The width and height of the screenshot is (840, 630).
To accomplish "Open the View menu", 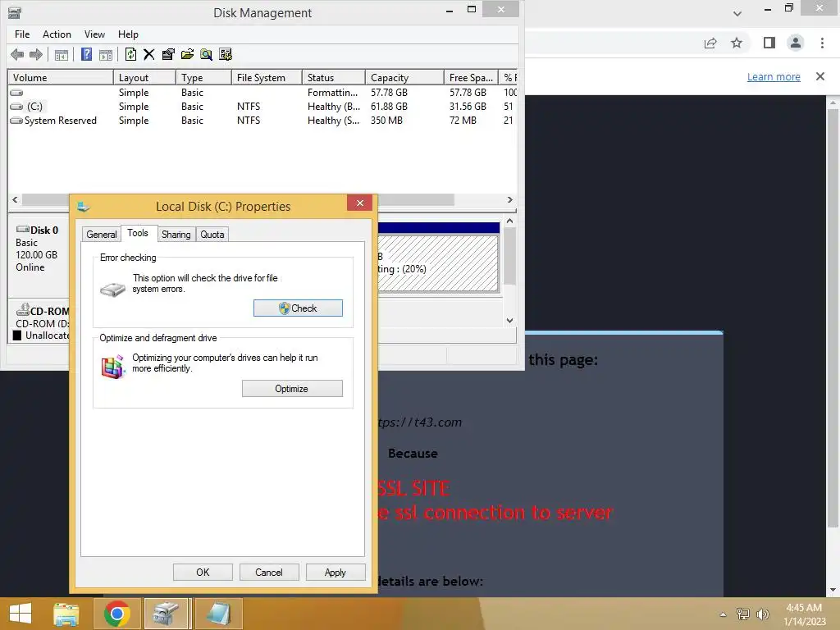I will point(94,34).
